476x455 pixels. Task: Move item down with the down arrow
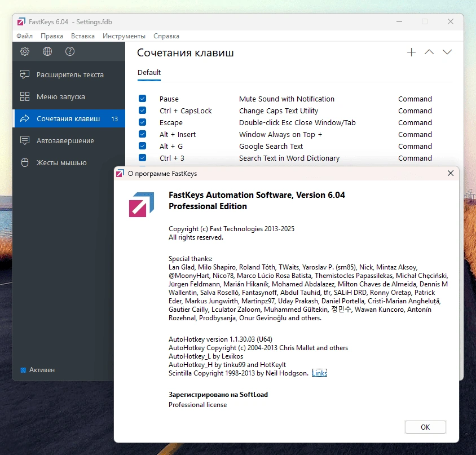pos(447,52)
